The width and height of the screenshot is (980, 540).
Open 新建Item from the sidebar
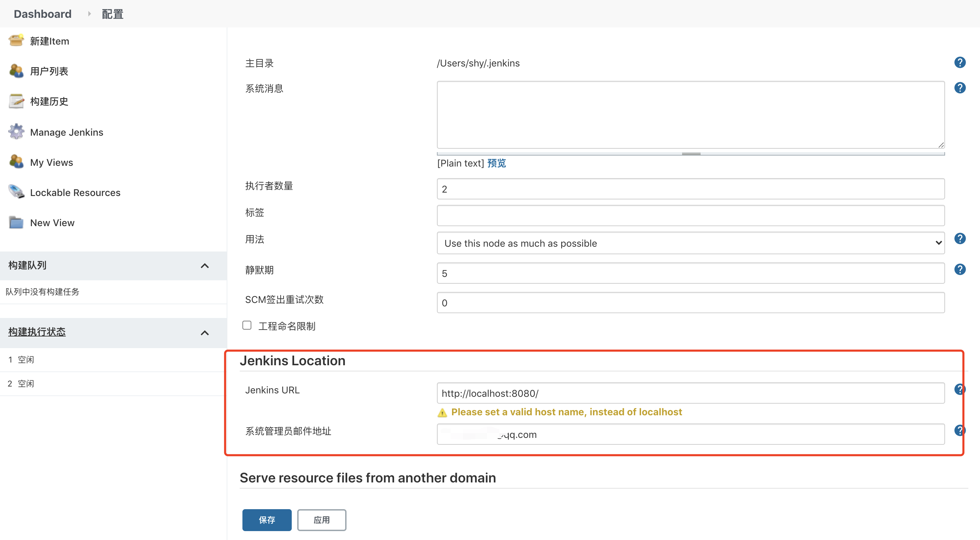pyautogui.click(x=49, y=41)
